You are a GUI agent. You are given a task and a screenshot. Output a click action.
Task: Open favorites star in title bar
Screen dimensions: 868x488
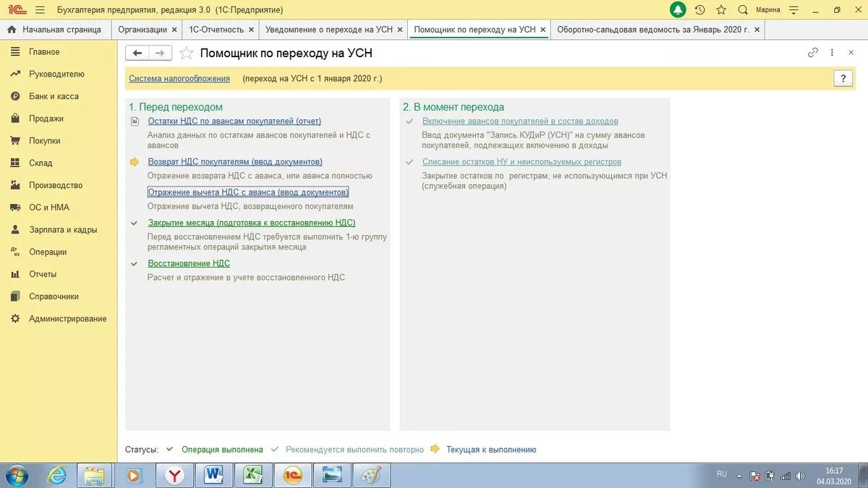[x=721, y=9]
